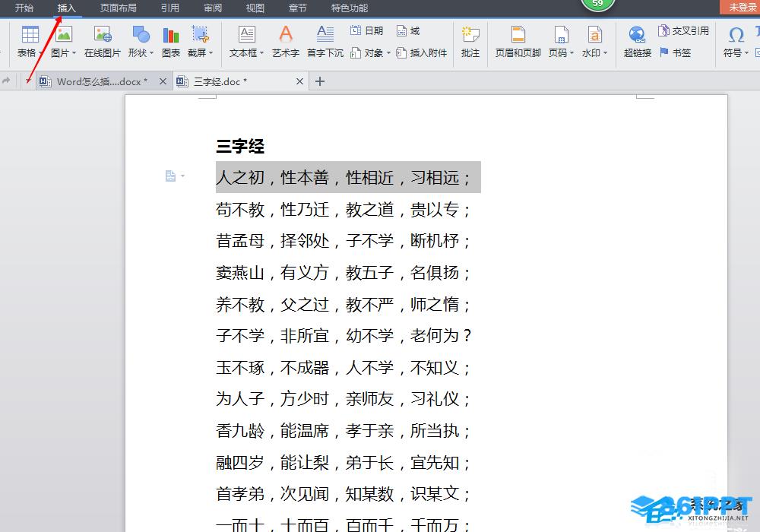Click the line 首孝弟，次见闻
Screen dimensions: 760x532
344,494
